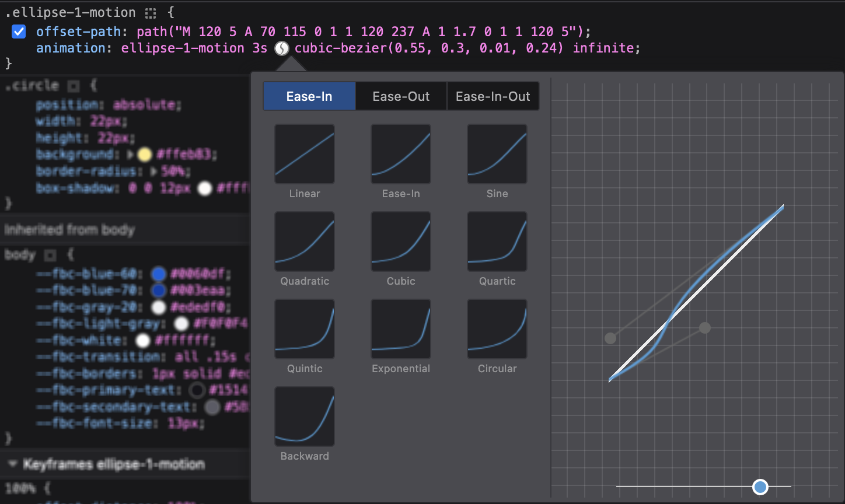
Task: Apply the Cubic easing preset
Action: coord(401,242)
